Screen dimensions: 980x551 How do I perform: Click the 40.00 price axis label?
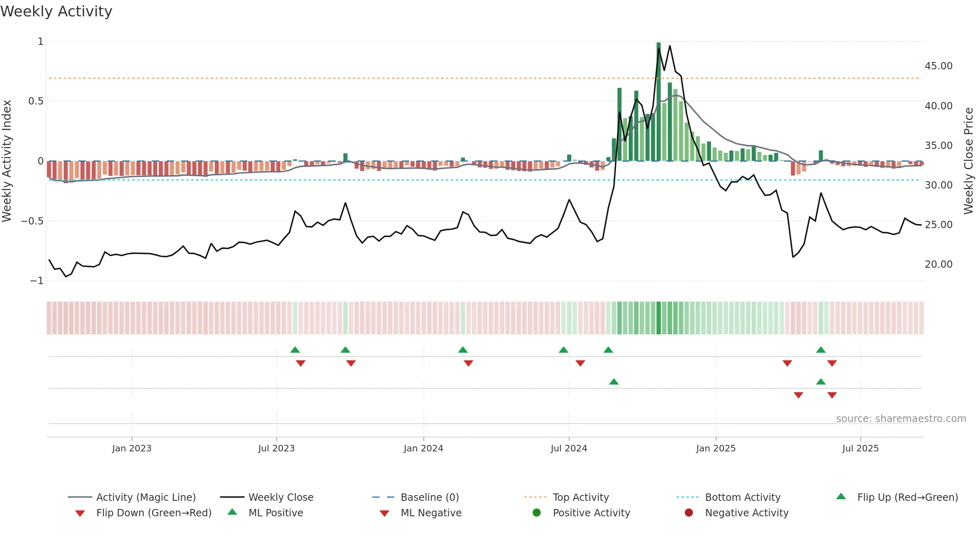tap(939, 106)
